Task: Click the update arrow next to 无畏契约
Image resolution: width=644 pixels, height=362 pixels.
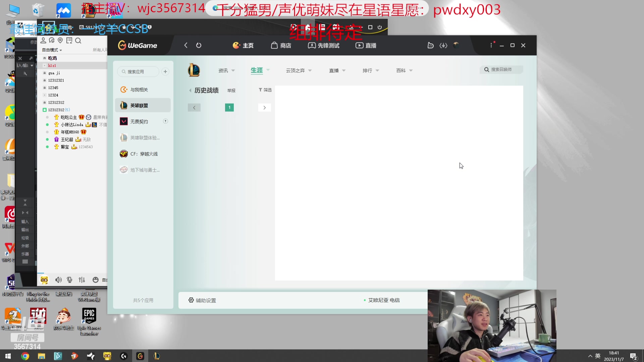Action: [165, 121]
